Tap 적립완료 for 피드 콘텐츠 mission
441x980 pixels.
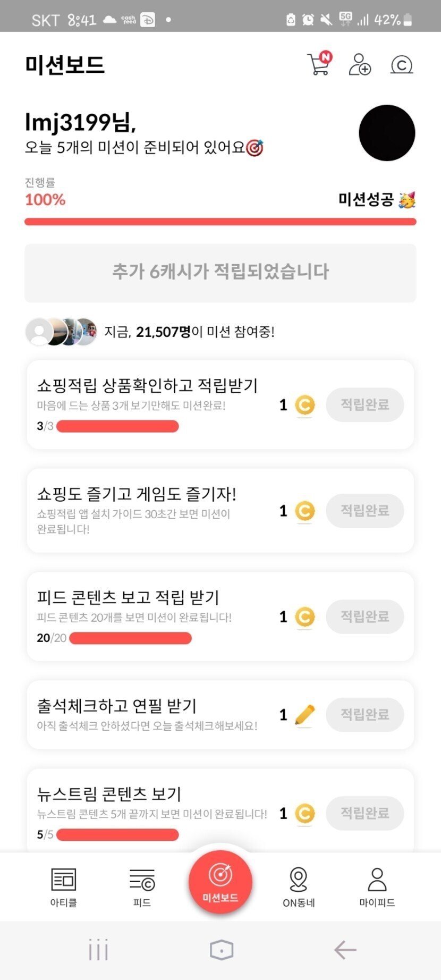point(365,616)
